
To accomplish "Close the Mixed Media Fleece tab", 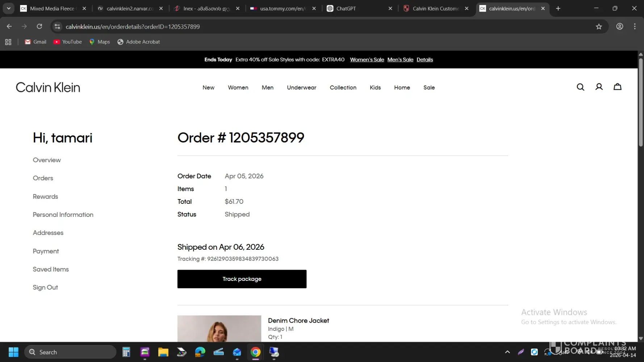I will (84, 8).
